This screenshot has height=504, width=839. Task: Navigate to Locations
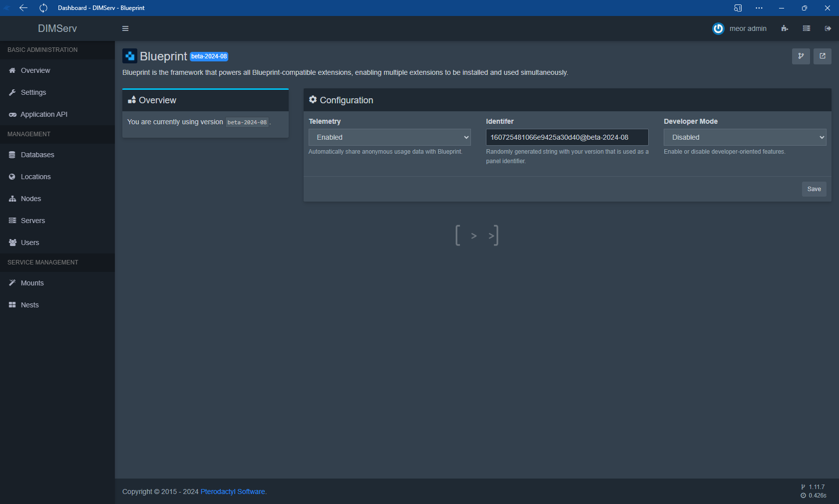click(x=57, y=177)
